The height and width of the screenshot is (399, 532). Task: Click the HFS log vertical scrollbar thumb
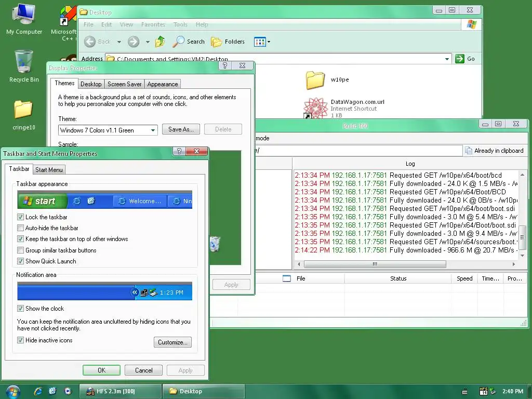click(x=523, y=237)
